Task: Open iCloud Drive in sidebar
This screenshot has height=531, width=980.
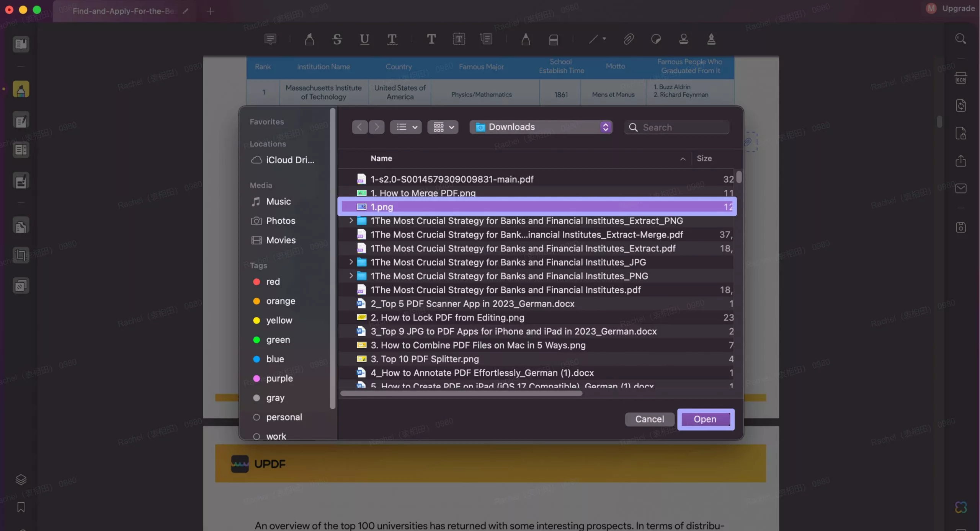Action: pyautogui.click(x=283, y=160)
